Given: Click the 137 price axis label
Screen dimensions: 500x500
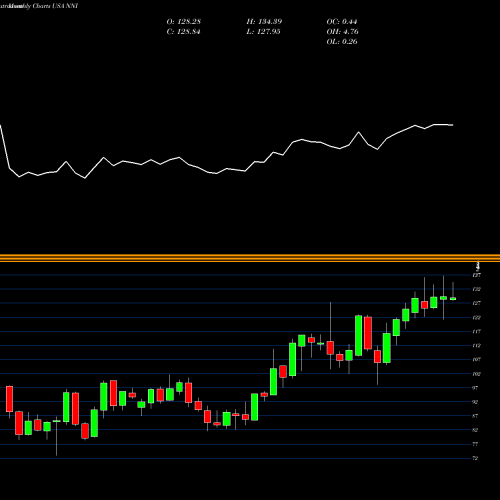Looking at the screenshot, I should 476,275.
